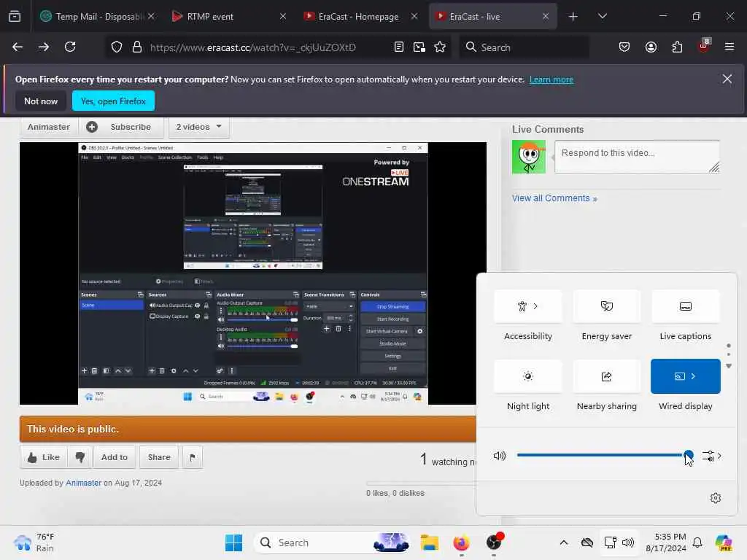Viewport: 747px width, 560px height.
Task: Dismiss the Firefox startup notification bar
Action: coord(727,79)
